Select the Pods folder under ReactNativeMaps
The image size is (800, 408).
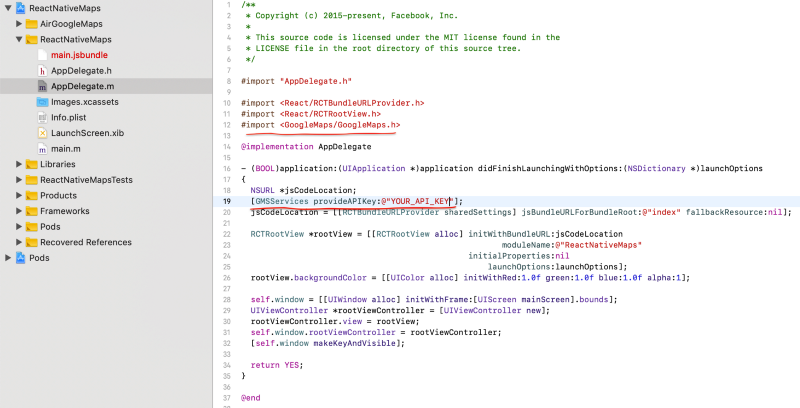pos(50,226)
